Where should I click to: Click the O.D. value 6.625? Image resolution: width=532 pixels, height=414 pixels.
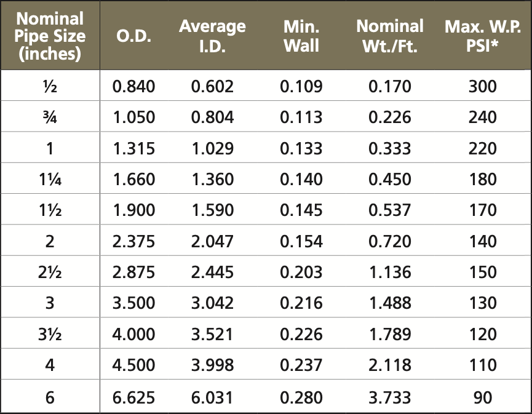pyautogui.click(x=134, y=397)
